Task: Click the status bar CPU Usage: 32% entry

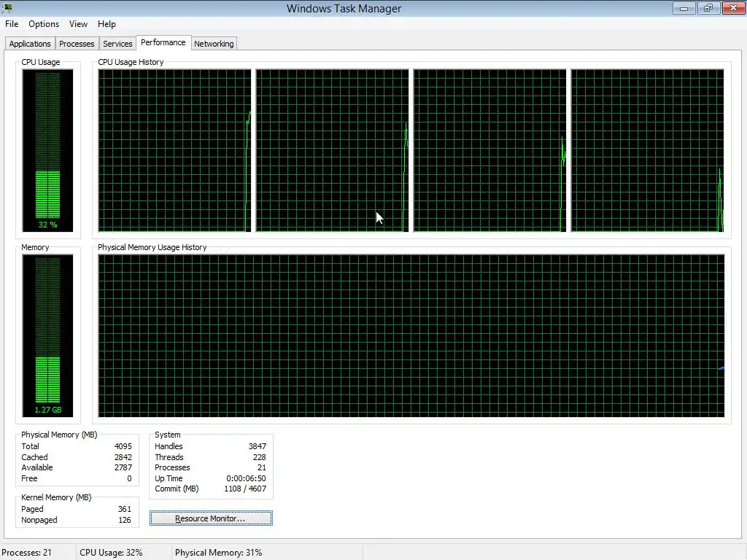Action: (111, 553)
